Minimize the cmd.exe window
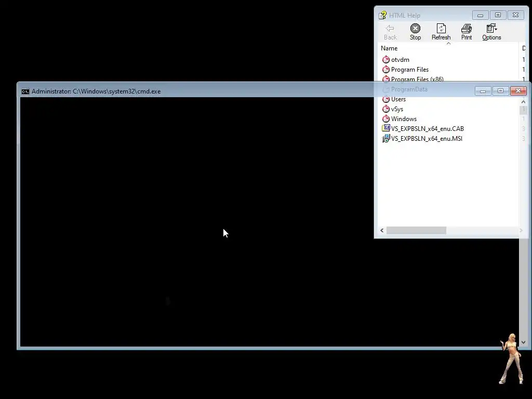 point(483,91)
